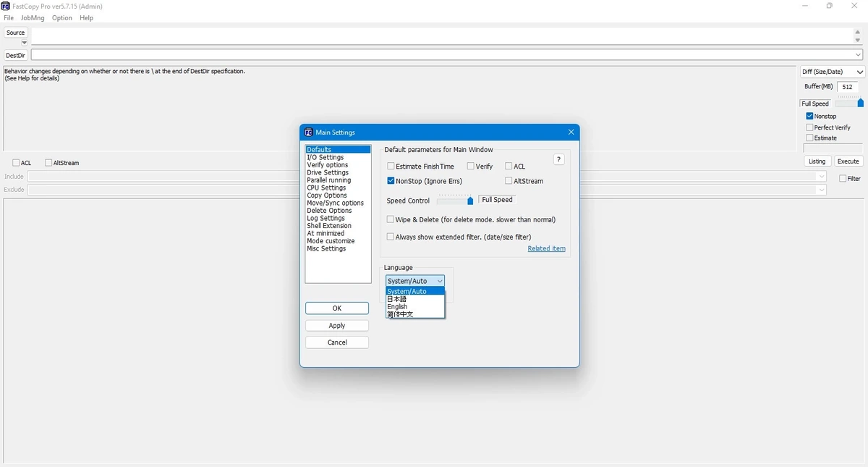Choose System/Auto in language list
Screen dimensions: 868x467
pos(415,291)
